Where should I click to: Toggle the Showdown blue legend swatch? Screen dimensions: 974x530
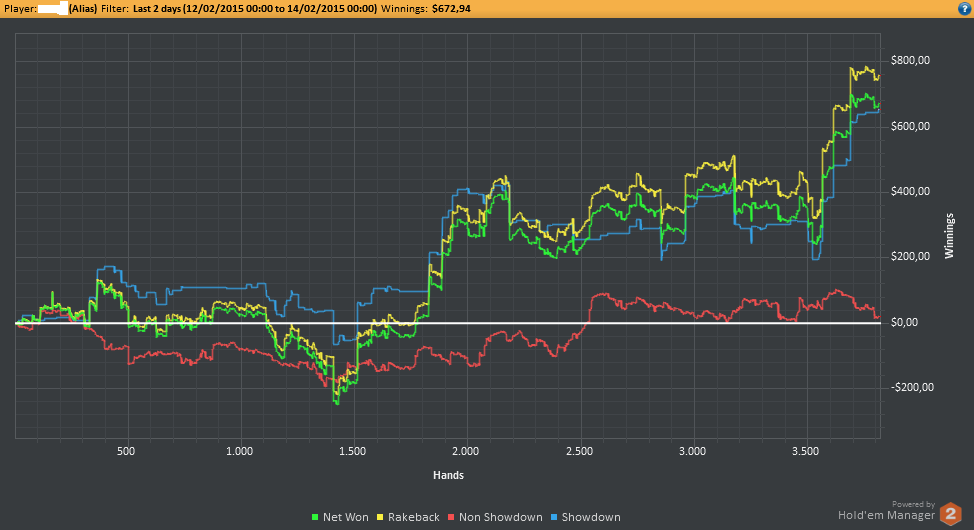click(x=554, y=517)
